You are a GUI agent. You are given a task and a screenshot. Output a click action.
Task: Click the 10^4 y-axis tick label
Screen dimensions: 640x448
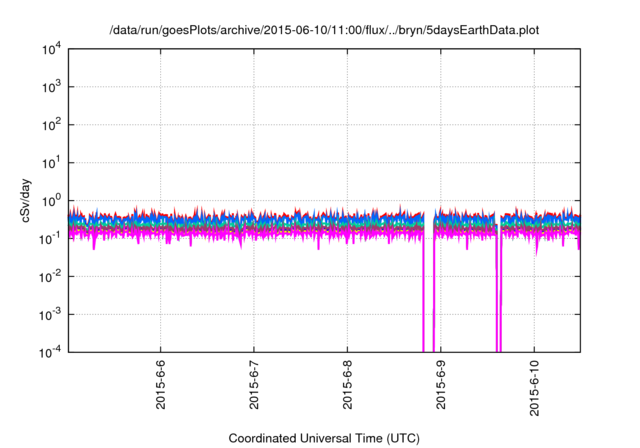tap(51, 49)
